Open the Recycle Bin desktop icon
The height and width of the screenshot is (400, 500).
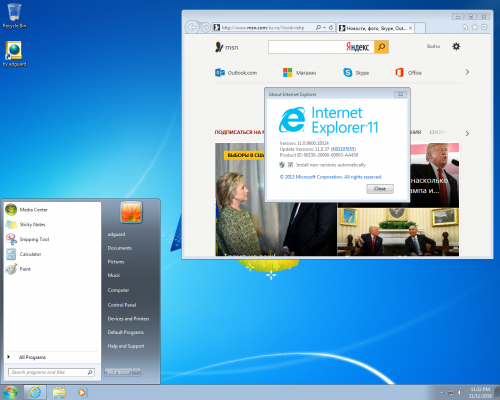14,15
